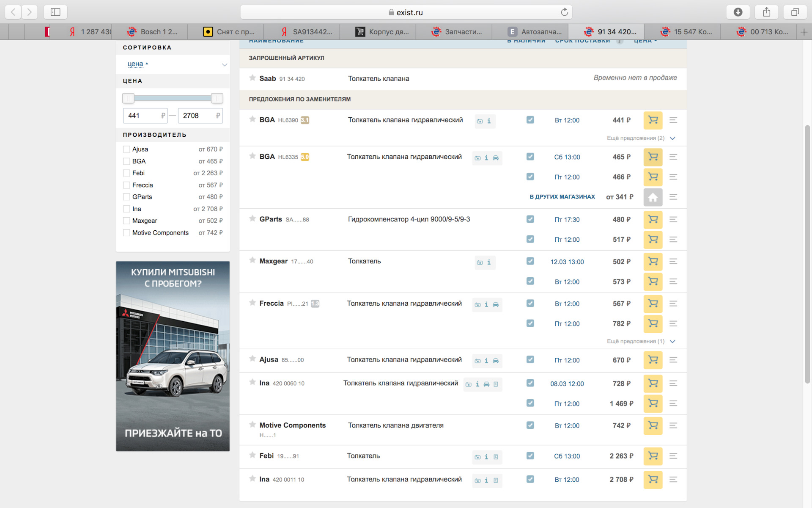This screenshot has height=508, width=812.
Task: Tick the Ina manufacturer checkbox
Action: click(126, 209)
